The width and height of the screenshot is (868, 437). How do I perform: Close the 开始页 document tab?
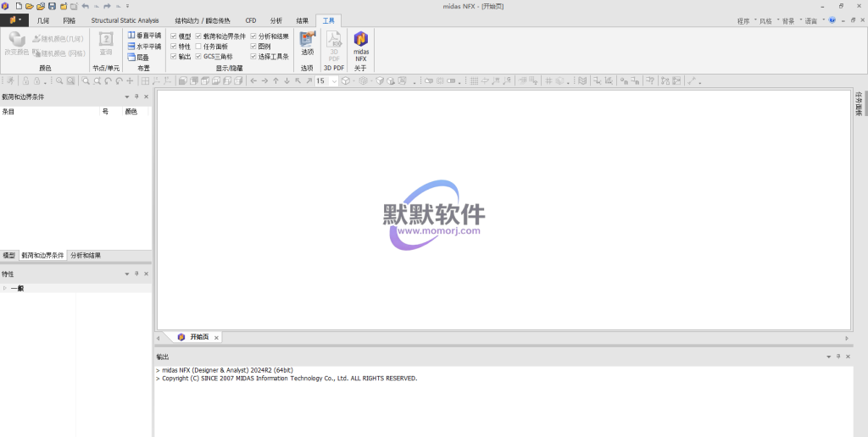tap(216, 337)
